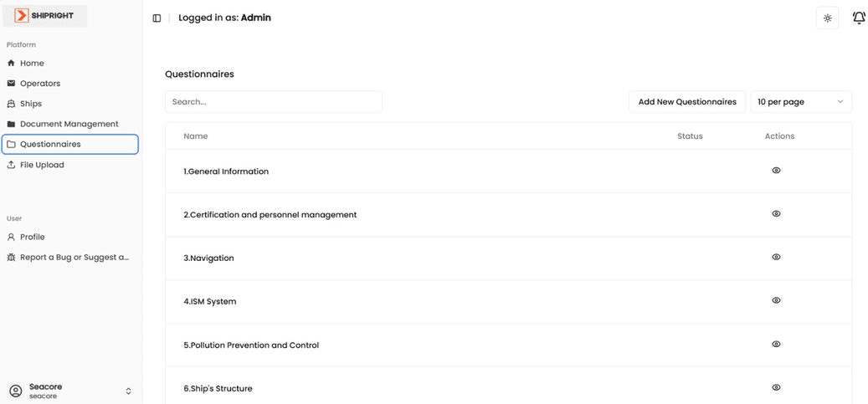
Task: Go to Home in sidebar
Action: [32, 64]
